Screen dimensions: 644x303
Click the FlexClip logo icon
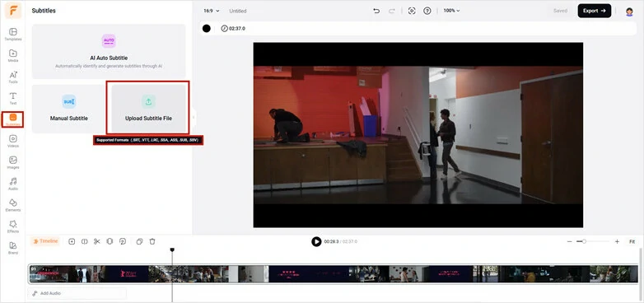pyautogui.click(x=12, y=11)
